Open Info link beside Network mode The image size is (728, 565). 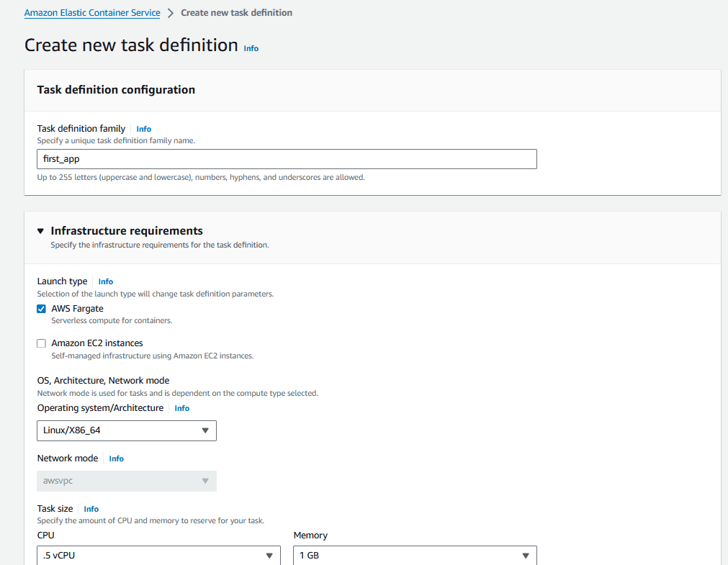[117, 458]
